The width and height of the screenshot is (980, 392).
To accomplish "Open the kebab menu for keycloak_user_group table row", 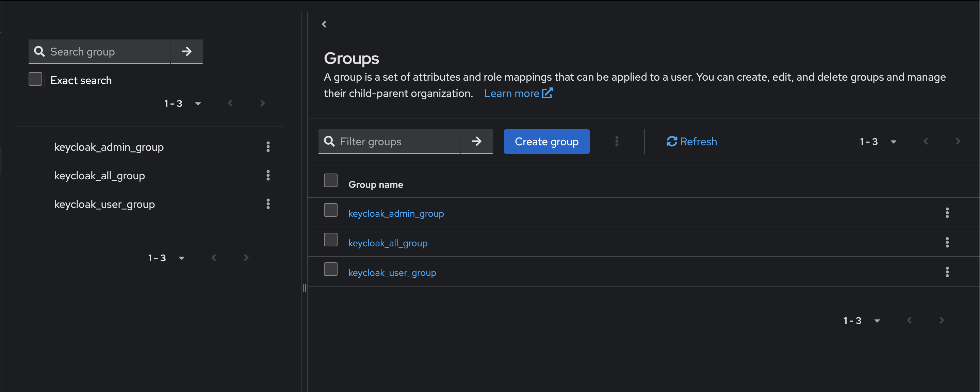I will coord(947,272).
